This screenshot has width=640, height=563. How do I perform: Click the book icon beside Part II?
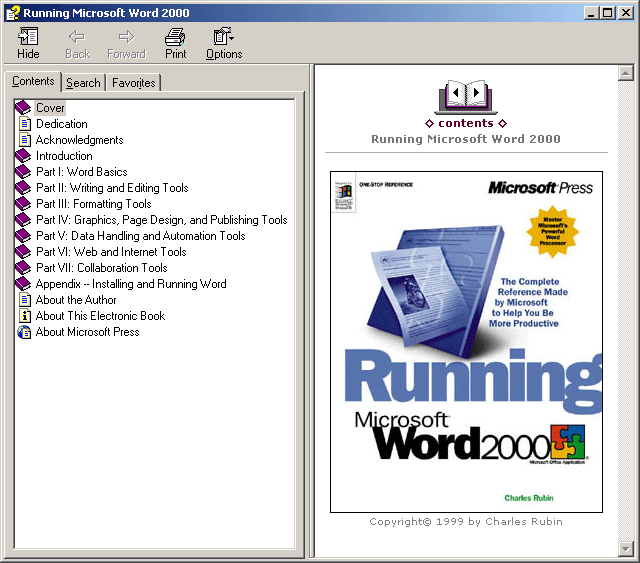point(23,187)
